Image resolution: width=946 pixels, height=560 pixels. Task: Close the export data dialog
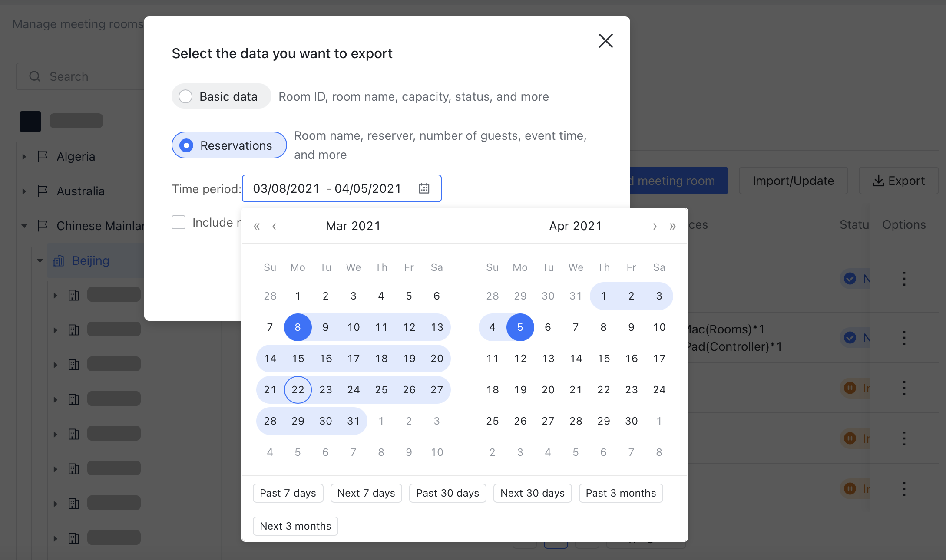click(x=605, y=41)
